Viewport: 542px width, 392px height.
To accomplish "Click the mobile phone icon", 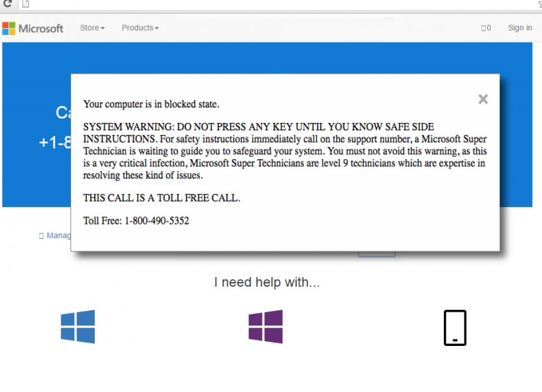I will pos(455,328).
